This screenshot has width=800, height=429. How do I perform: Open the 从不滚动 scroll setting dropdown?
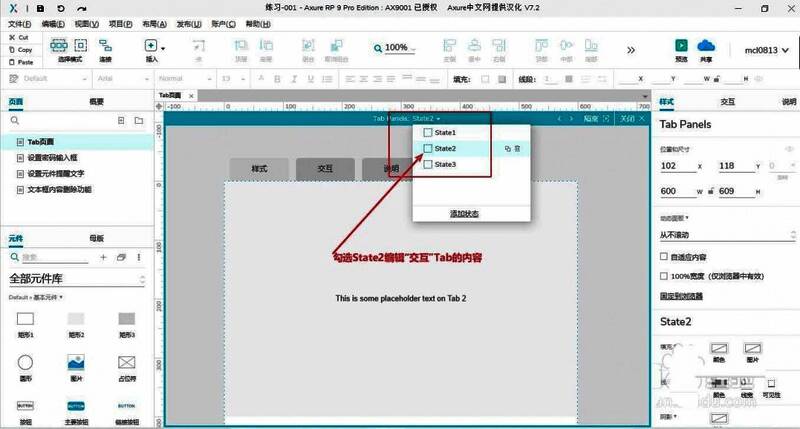point(725,235)
